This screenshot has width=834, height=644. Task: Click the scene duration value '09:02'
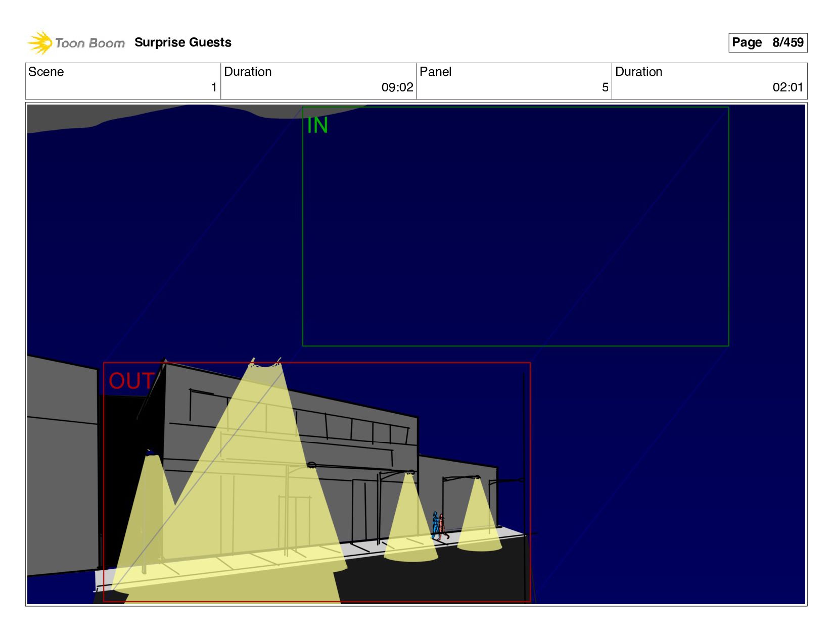click(397, 87)
